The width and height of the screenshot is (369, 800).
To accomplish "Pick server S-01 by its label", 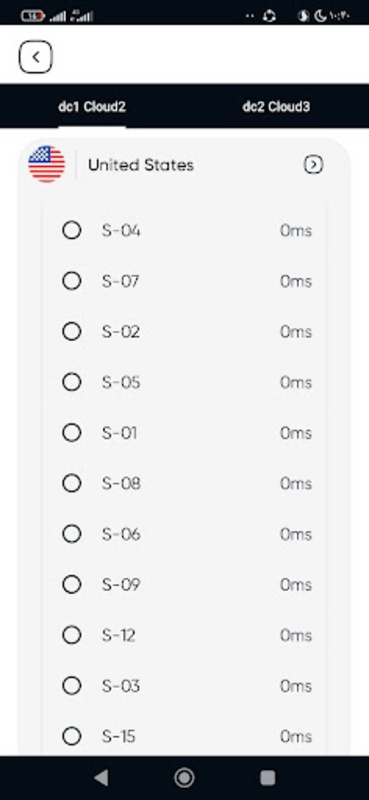I will [x=119, y=433].
